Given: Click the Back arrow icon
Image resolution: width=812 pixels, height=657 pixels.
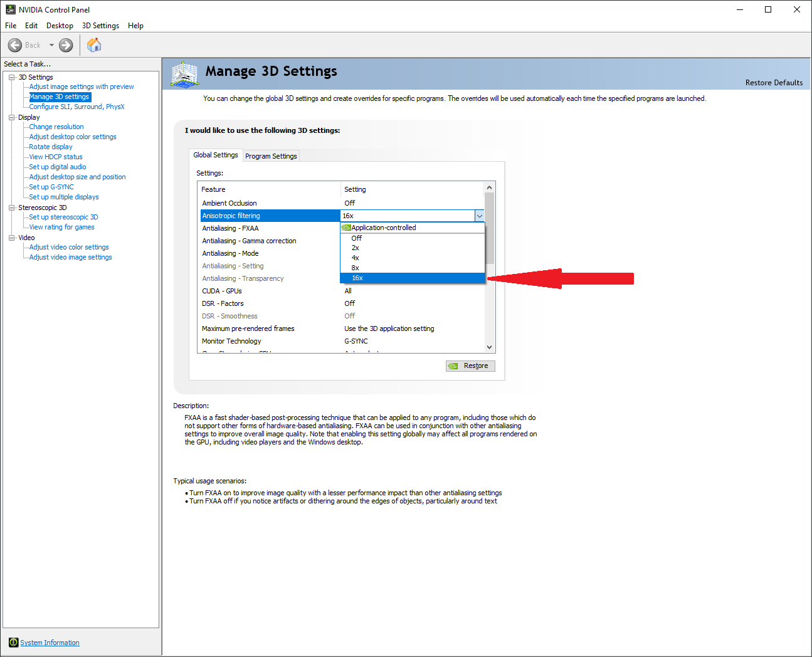Looking at the screenshot, I should (x=15, y=45).
